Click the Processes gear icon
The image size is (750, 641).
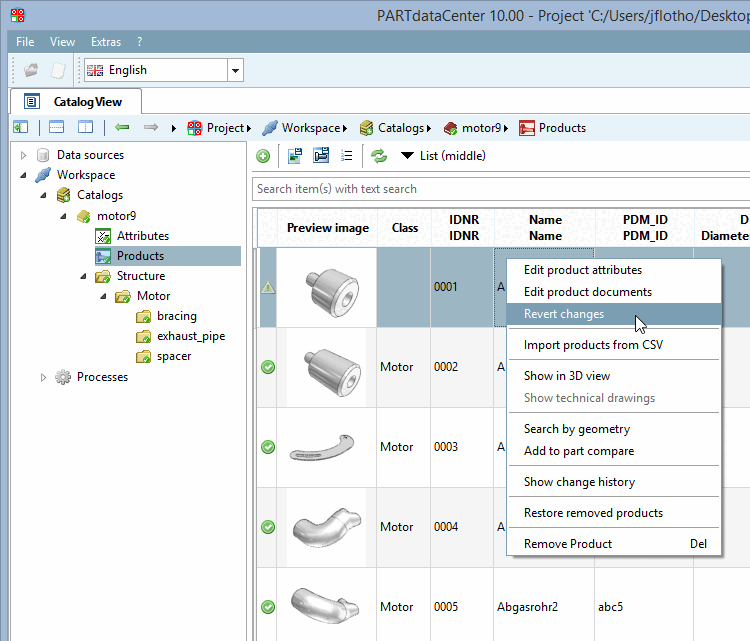coord(63,377)
